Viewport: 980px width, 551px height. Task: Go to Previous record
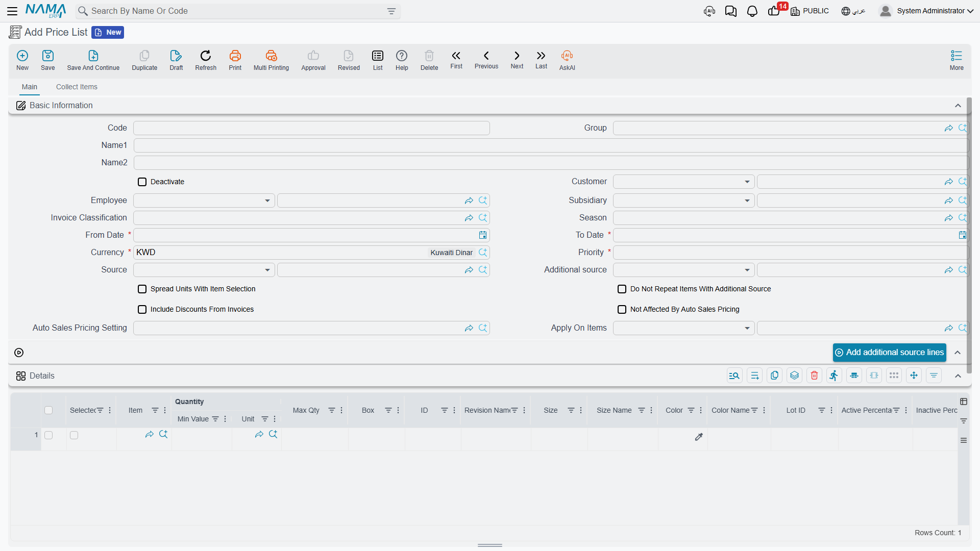click(486, 60)
